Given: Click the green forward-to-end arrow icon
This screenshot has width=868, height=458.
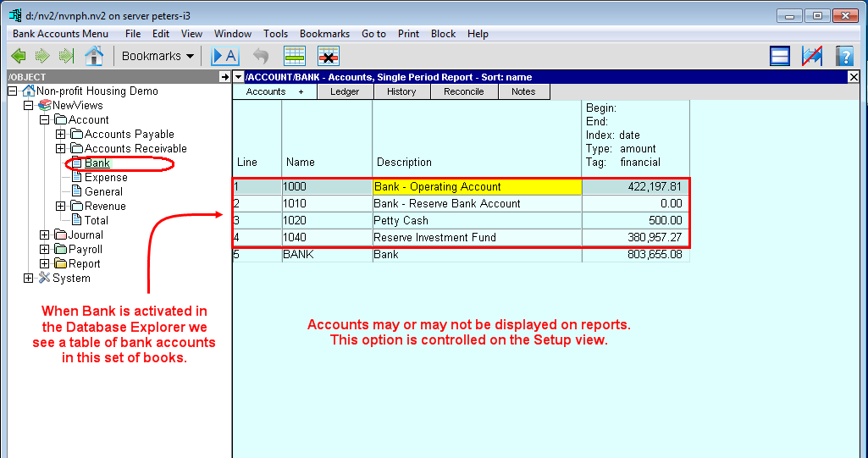Looking at the screenshot, I should point(66,56).
